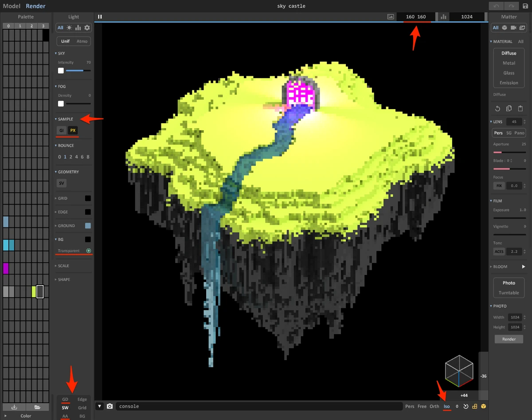
Task: Open the Light settings gear icon
Action: point(87,27)
